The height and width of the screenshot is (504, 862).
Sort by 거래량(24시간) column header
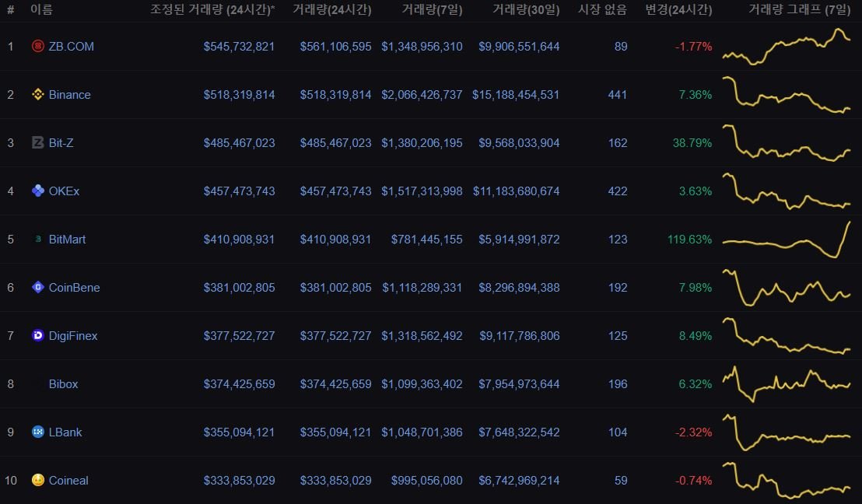click(331, 9)
